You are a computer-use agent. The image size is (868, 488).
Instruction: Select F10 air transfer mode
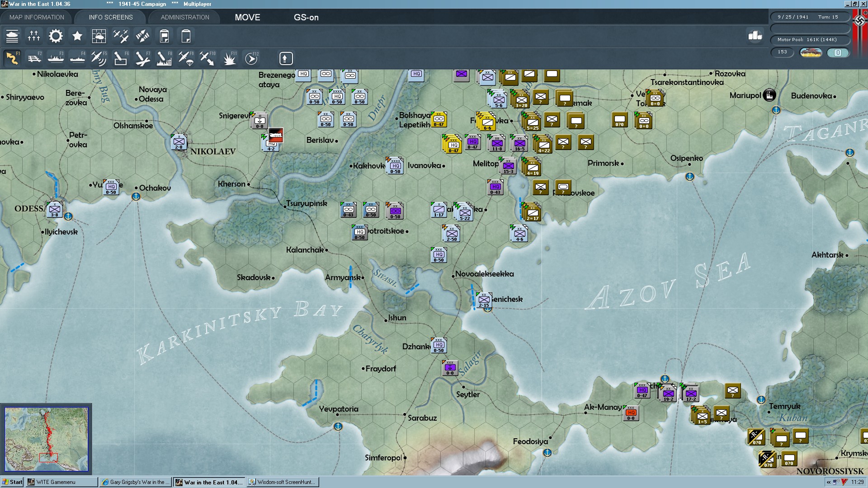coord(208,58)
